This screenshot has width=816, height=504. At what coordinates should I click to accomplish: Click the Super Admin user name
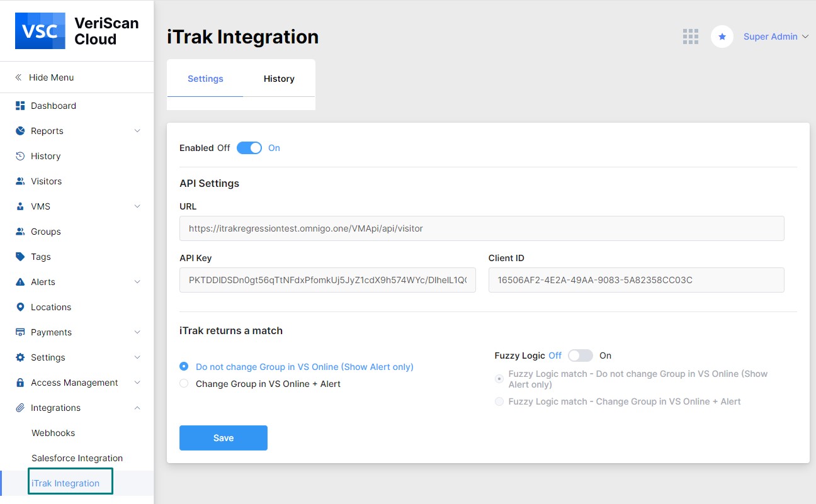[771, 36]
